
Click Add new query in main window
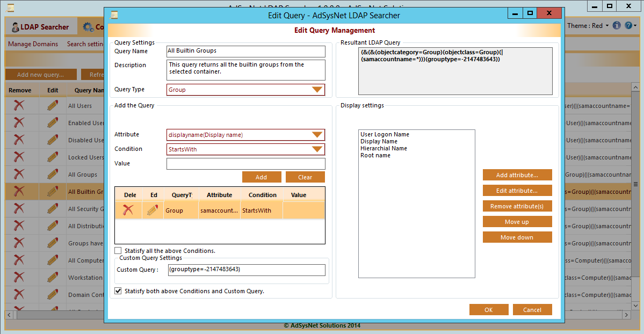[x=41, y=74]
